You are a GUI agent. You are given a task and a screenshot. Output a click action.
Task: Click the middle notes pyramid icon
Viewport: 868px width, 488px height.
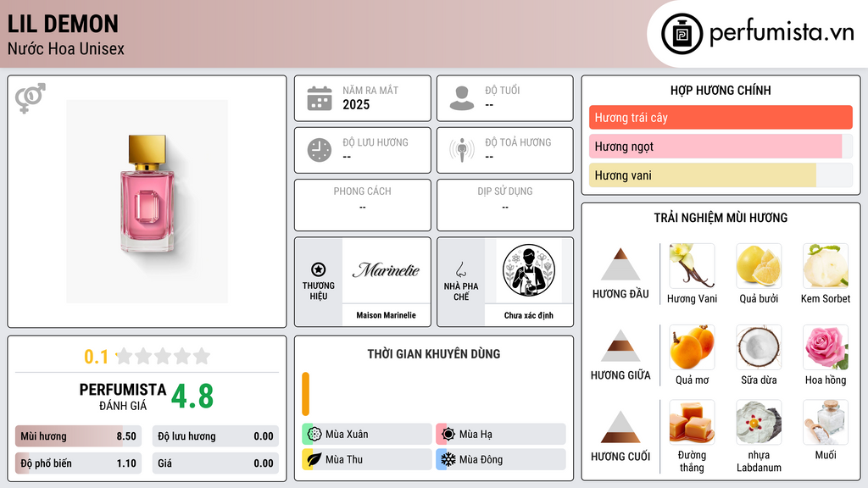coord(620,346)
